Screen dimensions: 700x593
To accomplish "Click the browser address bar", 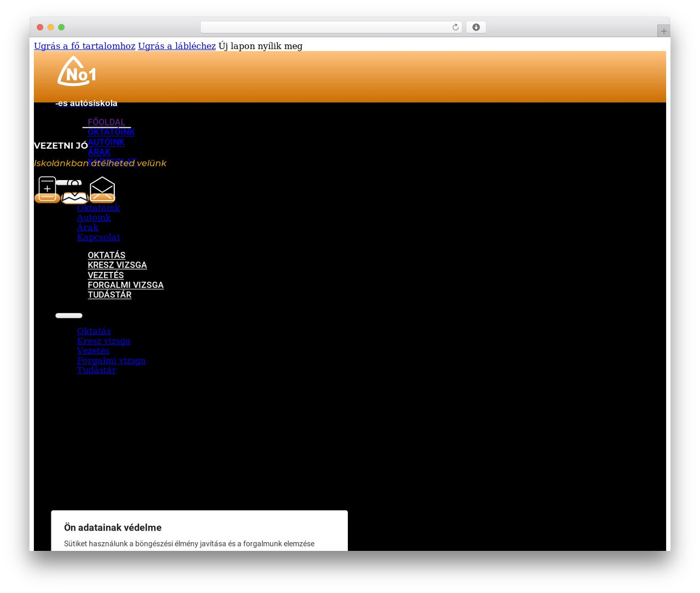I will pyautogui.click(x=331, y=27).
